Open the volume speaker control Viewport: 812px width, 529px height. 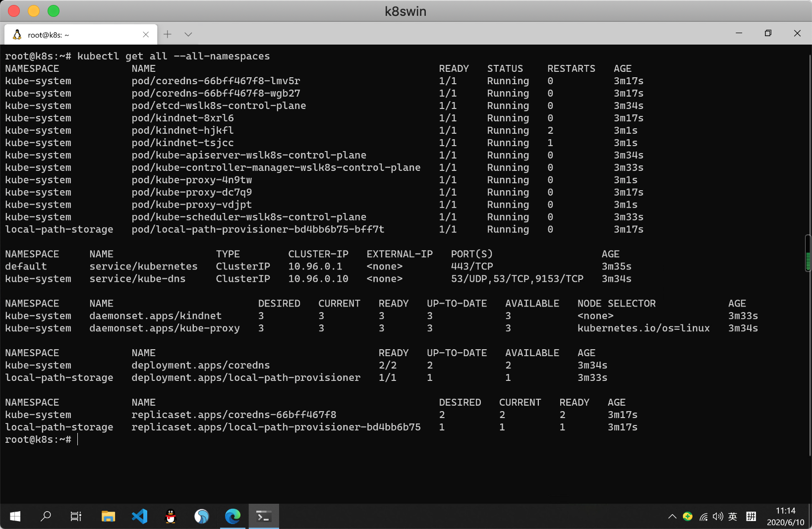coord(718,517)
